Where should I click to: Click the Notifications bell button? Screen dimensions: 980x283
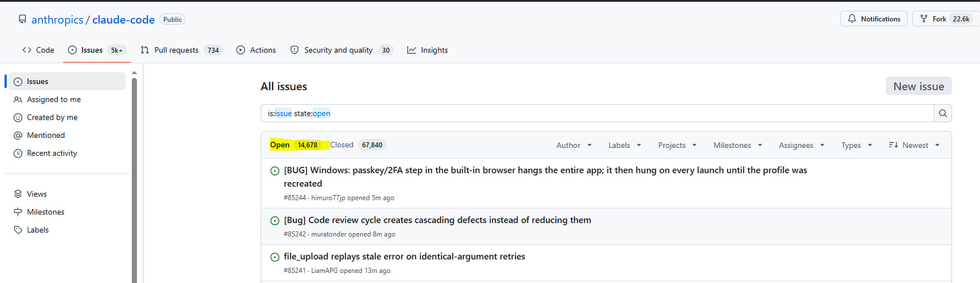tap(874, 19)
